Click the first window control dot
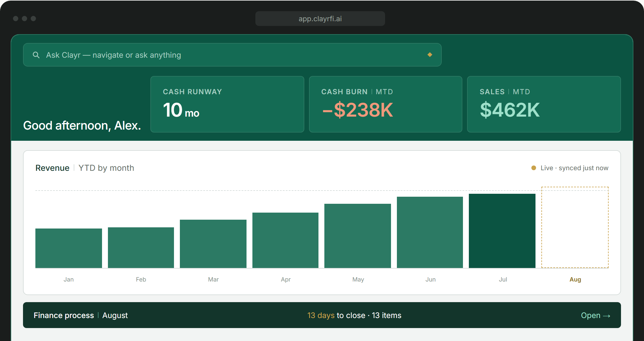This screenshot has height=341, width=644. [x=16, y=19]
